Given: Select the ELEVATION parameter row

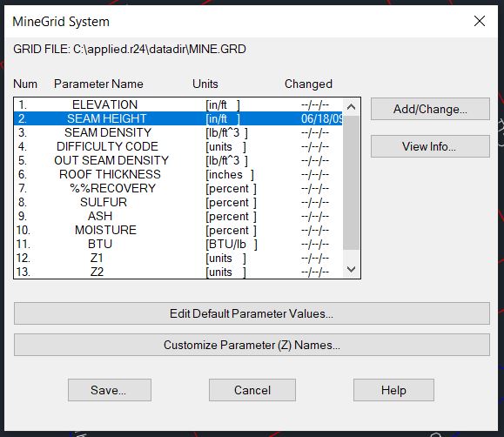Looking at the screenshot, I should [x=178, y=104].
